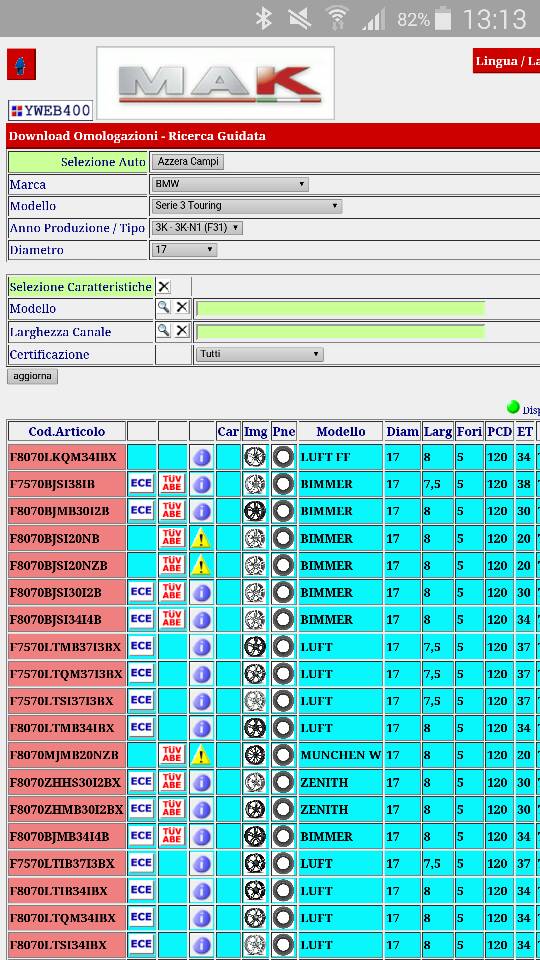This screenshot has width=540, height=960.
Task: Open the Certificazione dropdown showing Tutti
Action: pos(260,354)
